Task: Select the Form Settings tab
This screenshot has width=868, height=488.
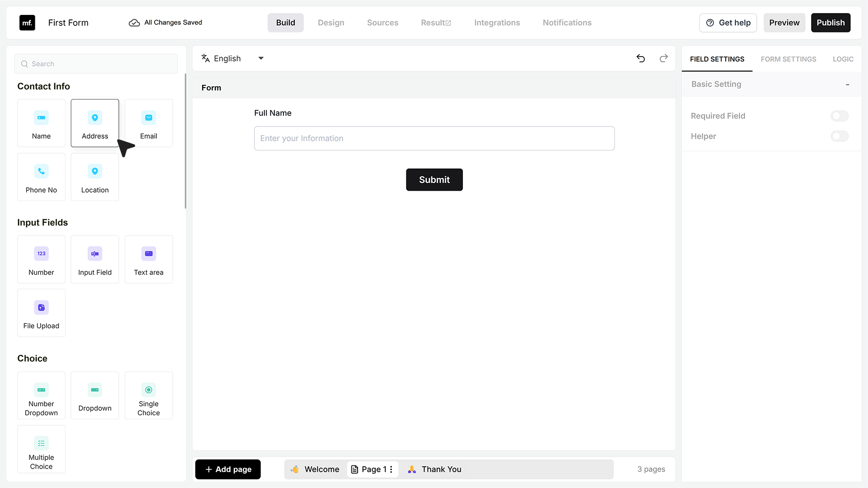Action: (x=788, y=59)
